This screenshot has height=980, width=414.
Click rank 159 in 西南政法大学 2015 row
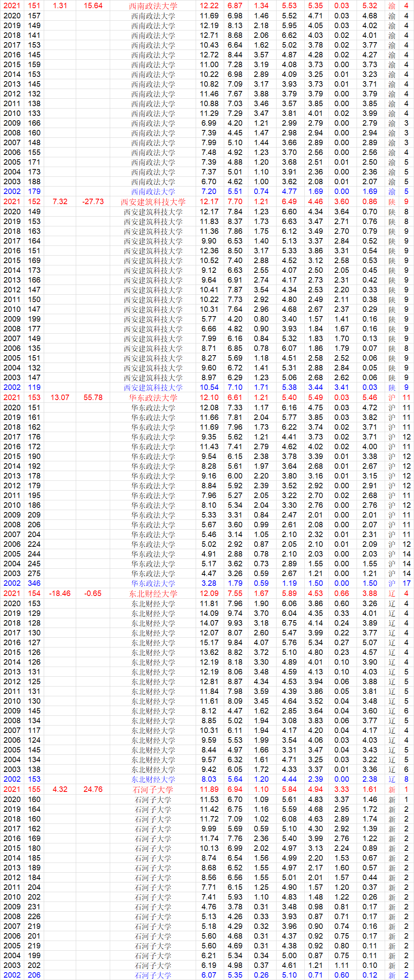[x=34, y=65]
